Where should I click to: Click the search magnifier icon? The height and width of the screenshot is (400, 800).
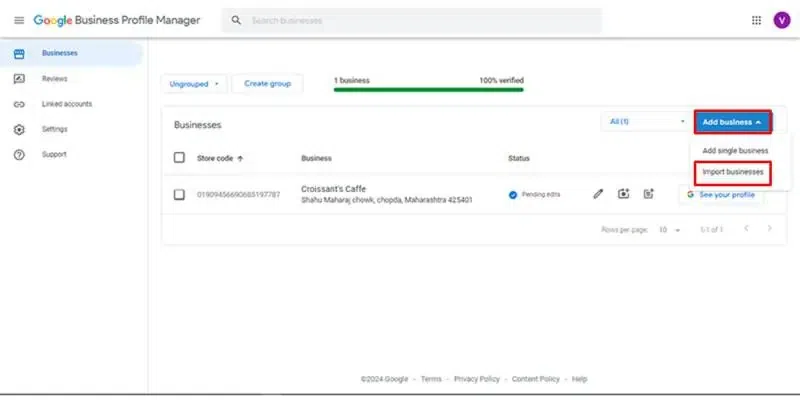[236, 20]
